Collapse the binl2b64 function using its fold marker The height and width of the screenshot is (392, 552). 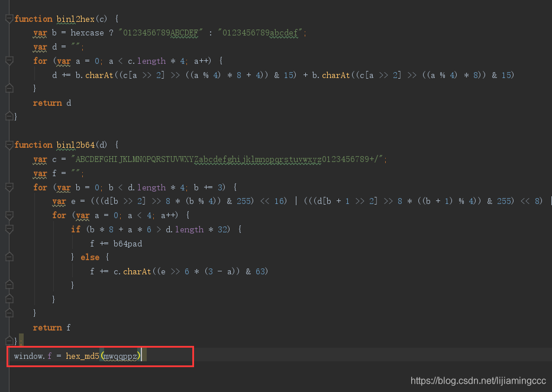(9, 145)
